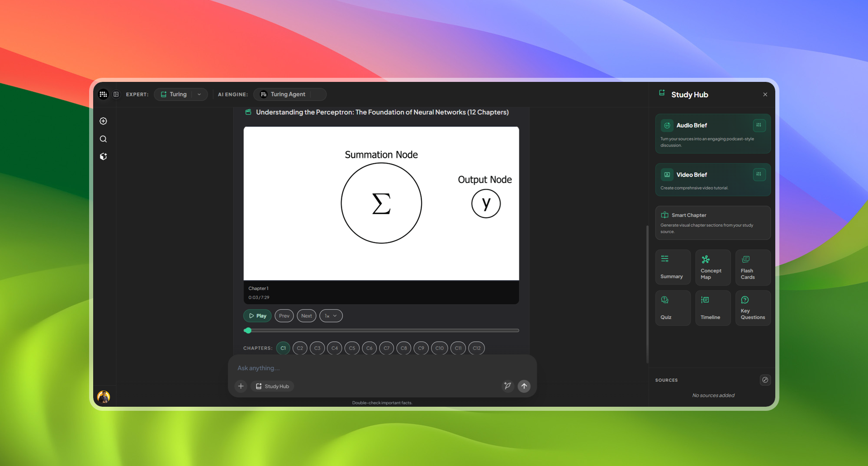The image size is (868, 466).
Task: Click the 0:03 / 7:29 timestamp
Action: point(259,297)
